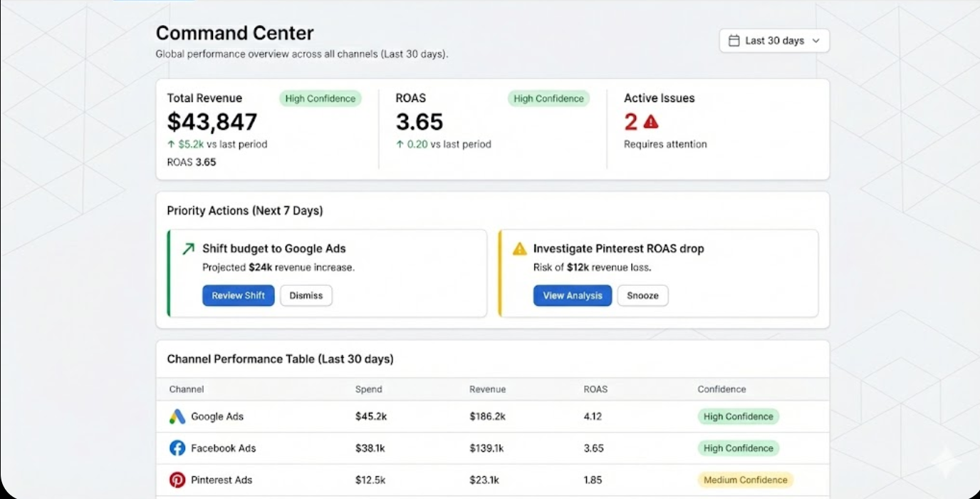Click the Pinterest logo icon
Viewport: 980px width, 499px height.
[x=177, y=480]
